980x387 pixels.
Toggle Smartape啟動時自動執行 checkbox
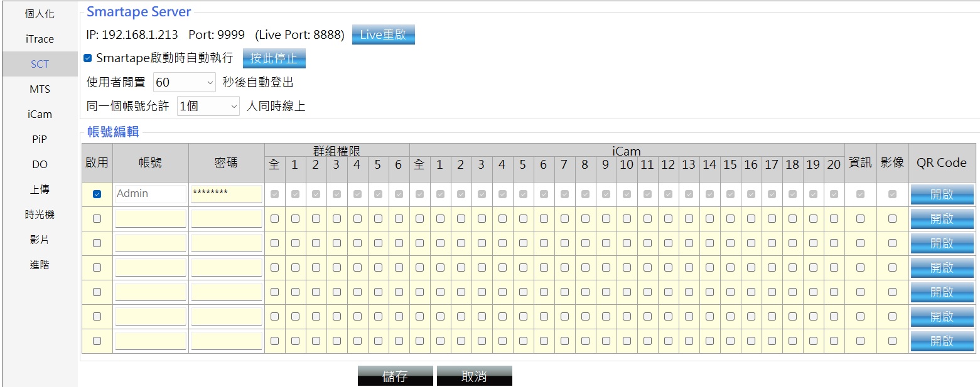tap(88, 58)
